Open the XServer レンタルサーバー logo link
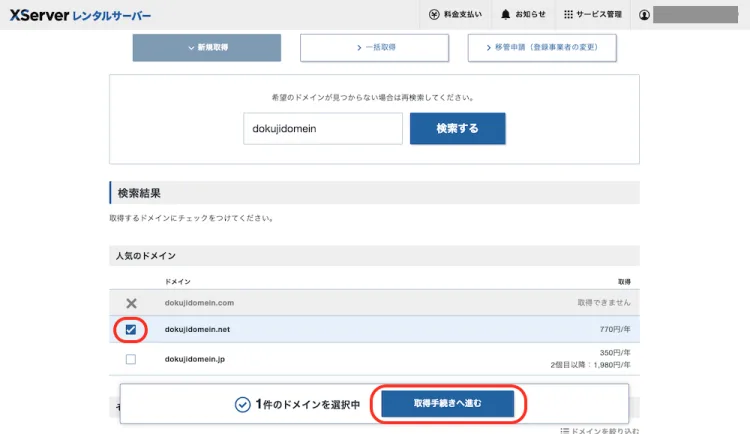The image size is (750, 434). [x=80, y=15]
